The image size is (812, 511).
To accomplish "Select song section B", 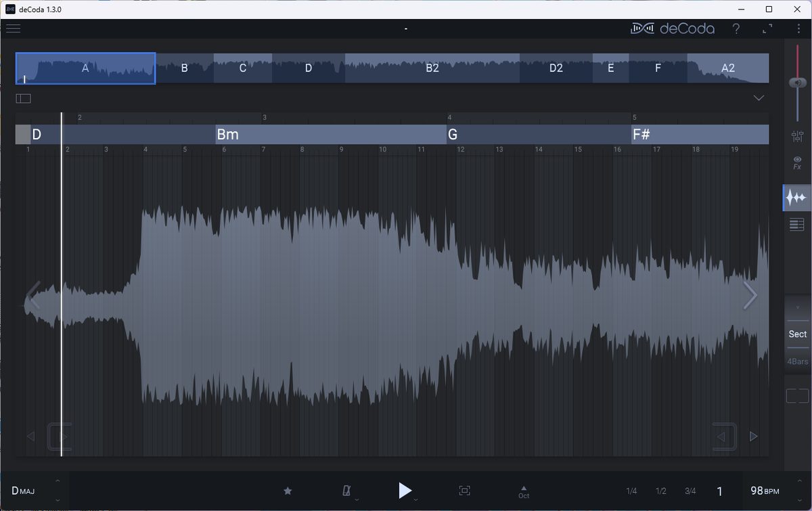I will point(185,68).
